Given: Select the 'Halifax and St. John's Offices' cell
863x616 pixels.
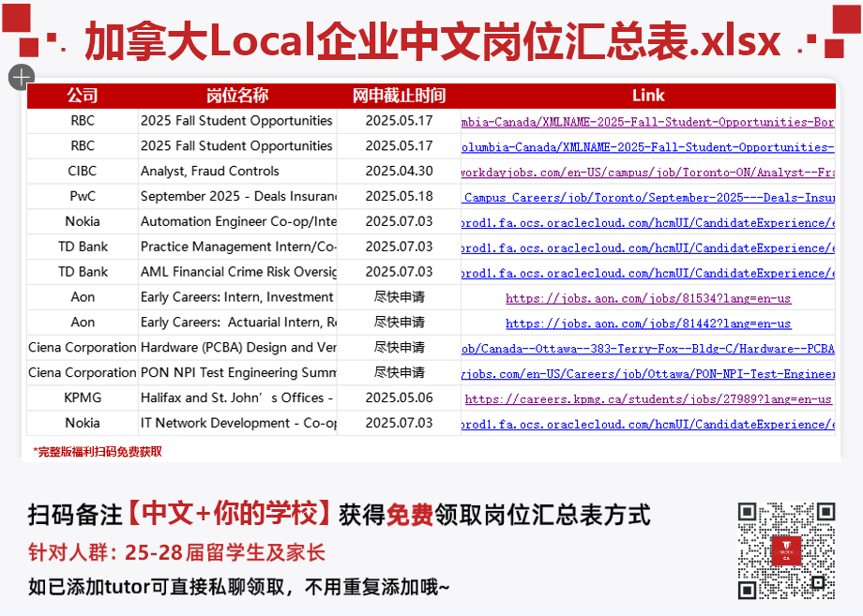Looking at the screenshot, I should (237, 398).
